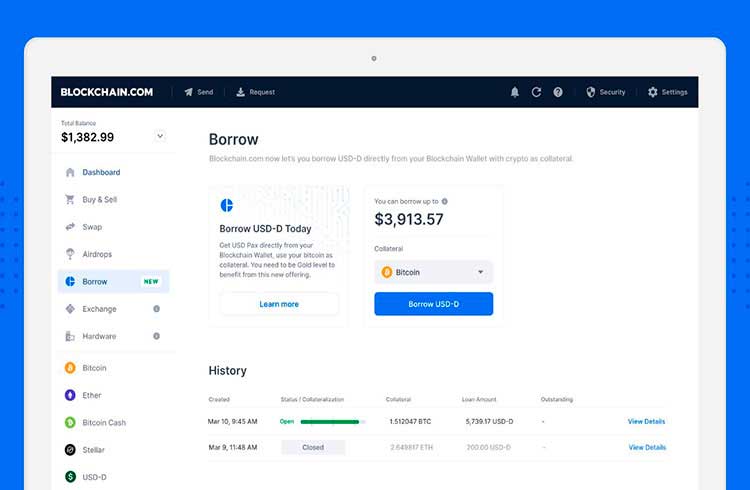Click info icon next to borrow limit
750x490 pixels.
[444, 201]
